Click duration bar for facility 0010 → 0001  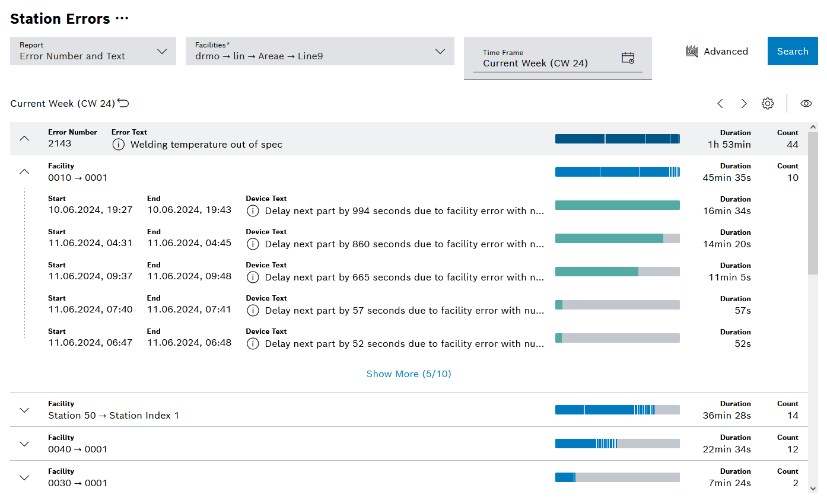coord(618,172)
